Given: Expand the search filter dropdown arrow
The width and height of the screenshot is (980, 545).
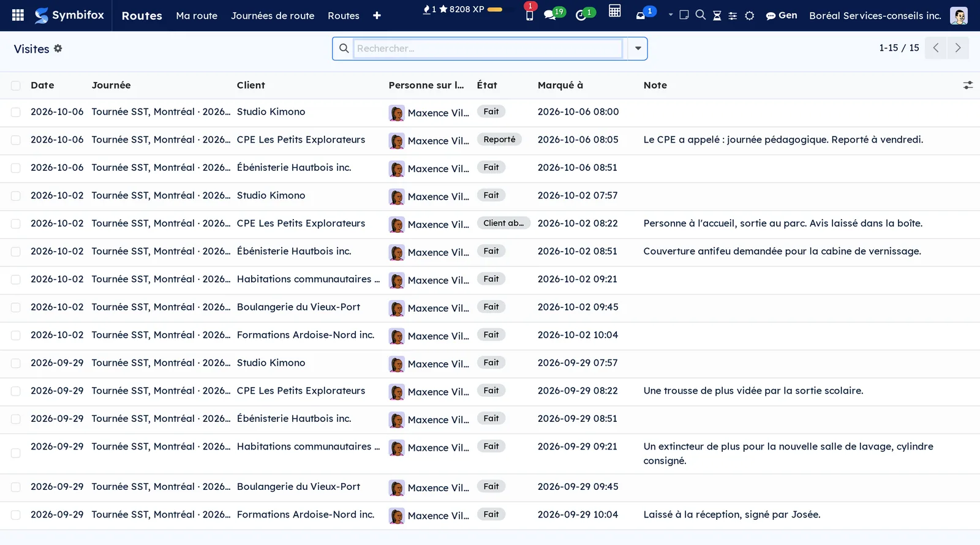Looking at the screenshot, I should click(638, 48).
